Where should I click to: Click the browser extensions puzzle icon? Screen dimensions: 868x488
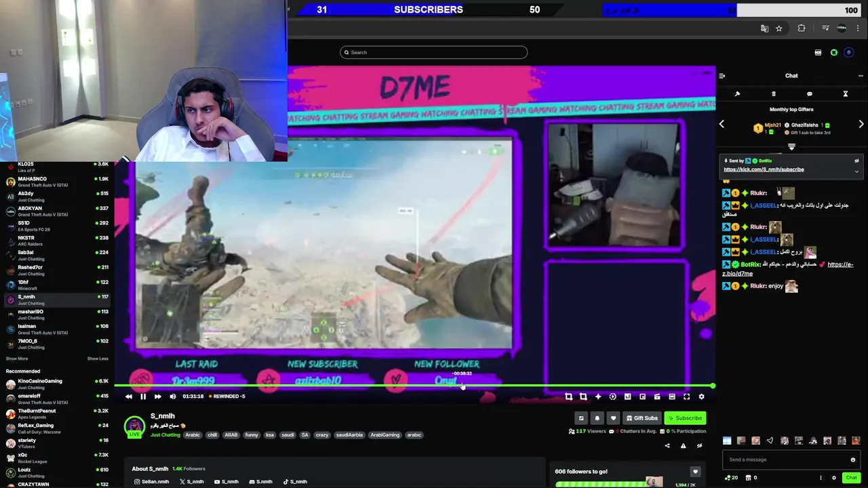tap(802, 28)
